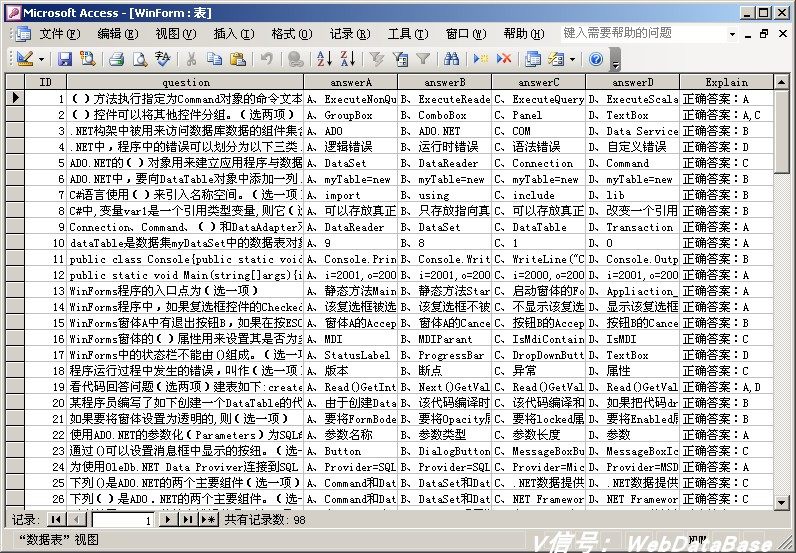
Task: Delete the record using red X icon
Action: point(504,59)
